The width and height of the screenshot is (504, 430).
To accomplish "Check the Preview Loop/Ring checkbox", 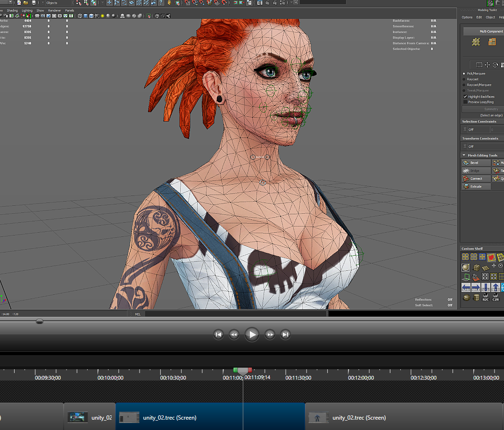I will 465,102.
